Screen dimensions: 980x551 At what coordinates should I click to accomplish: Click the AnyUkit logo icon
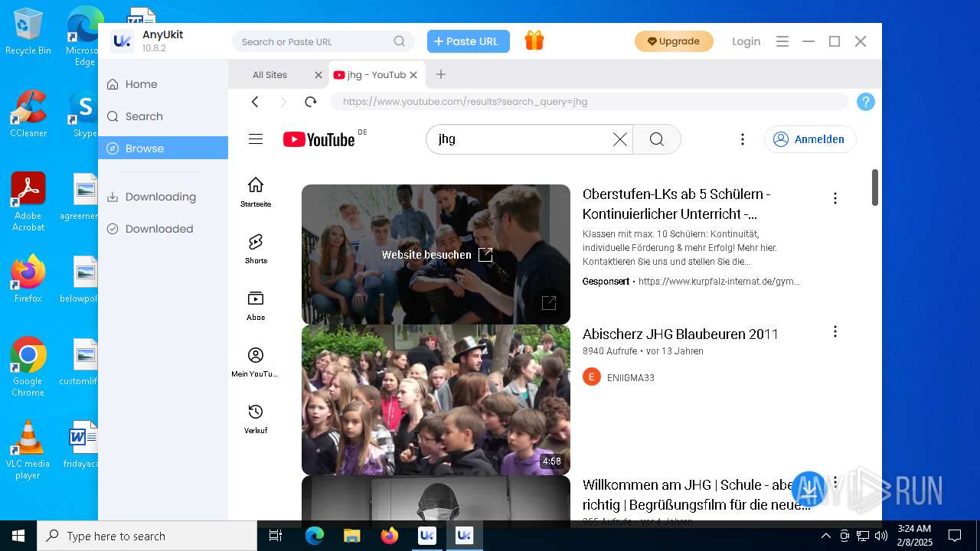click(122, 41)
